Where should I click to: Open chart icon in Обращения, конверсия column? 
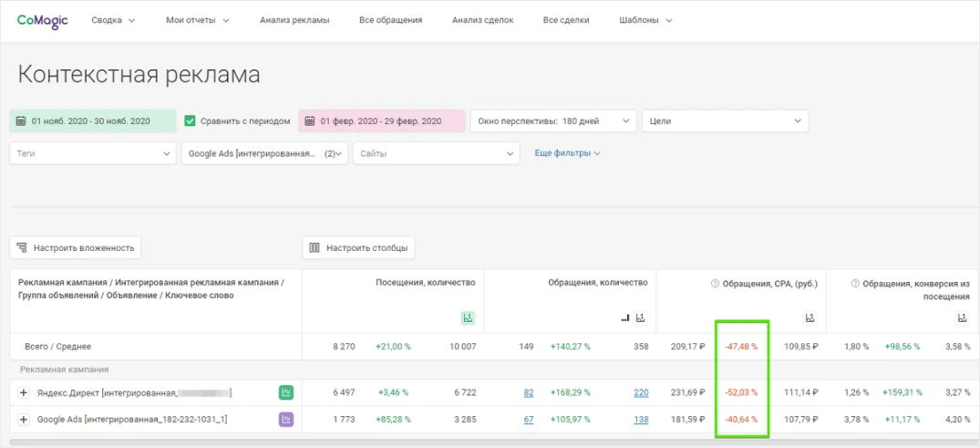point(962,318)
